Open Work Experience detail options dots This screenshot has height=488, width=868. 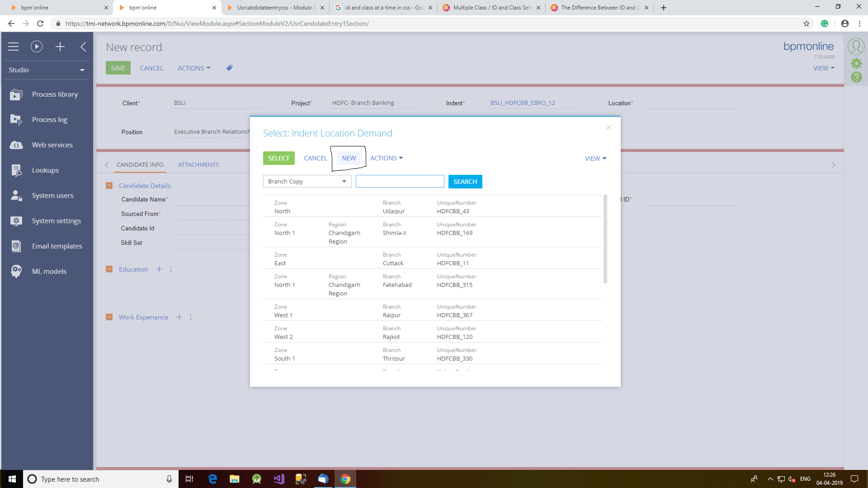191,317
